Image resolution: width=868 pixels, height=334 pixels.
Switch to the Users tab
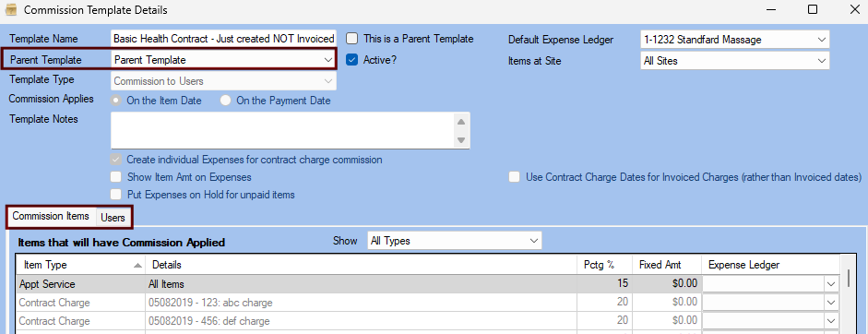point(113,218)
